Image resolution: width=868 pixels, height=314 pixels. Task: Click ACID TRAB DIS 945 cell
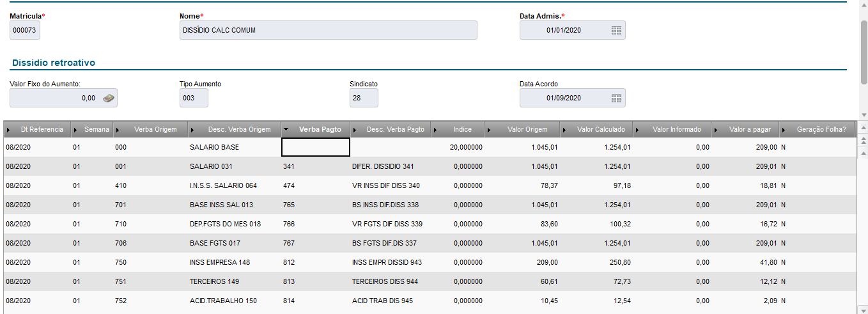point(391,301)
